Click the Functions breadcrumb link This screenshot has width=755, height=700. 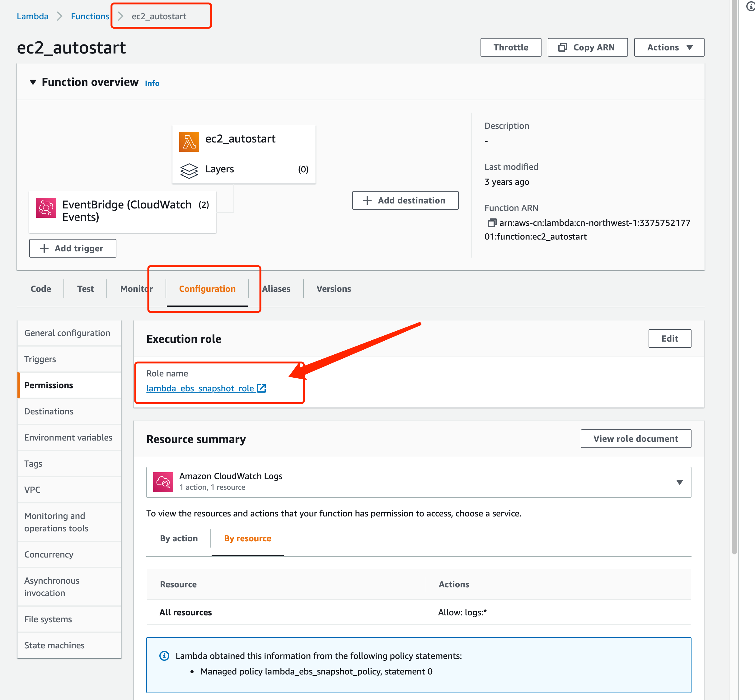pyautogui.click(x=90, y=16)
